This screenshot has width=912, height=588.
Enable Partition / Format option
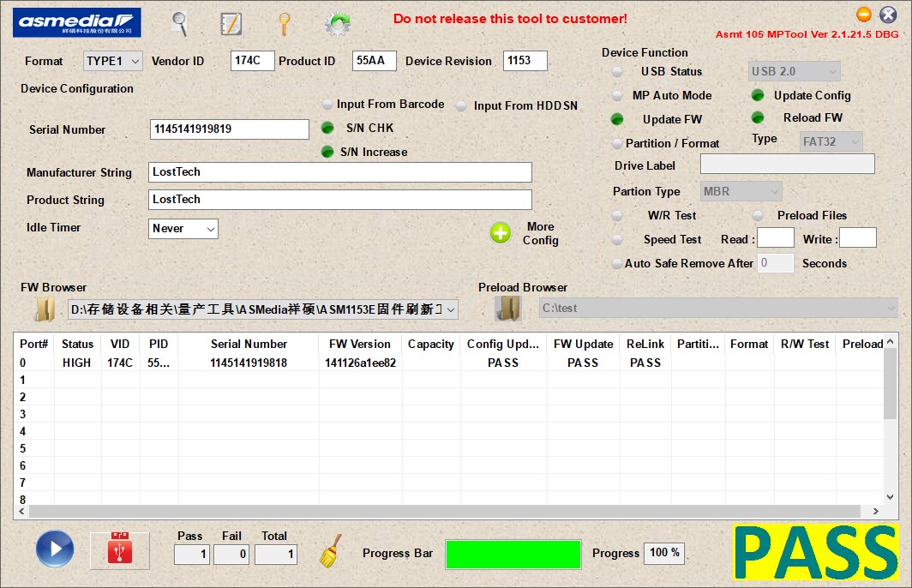[x=617, y=143]
